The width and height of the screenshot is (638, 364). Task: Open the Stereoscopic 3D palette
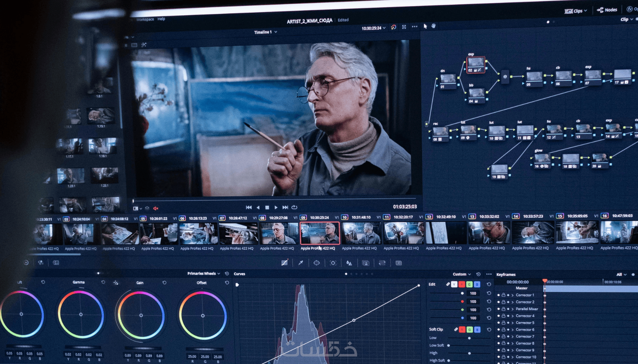pos(399,263)
